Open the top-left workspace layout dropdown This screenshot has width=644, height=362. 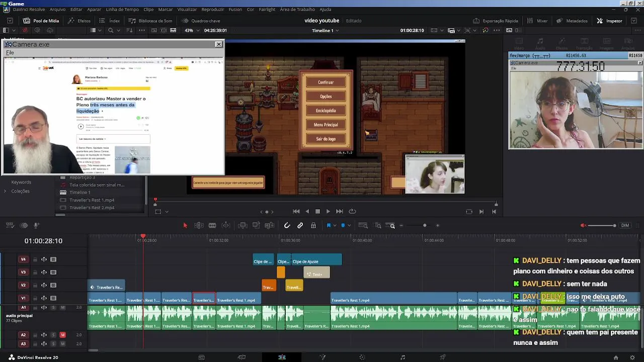click(x=10, y=21)
